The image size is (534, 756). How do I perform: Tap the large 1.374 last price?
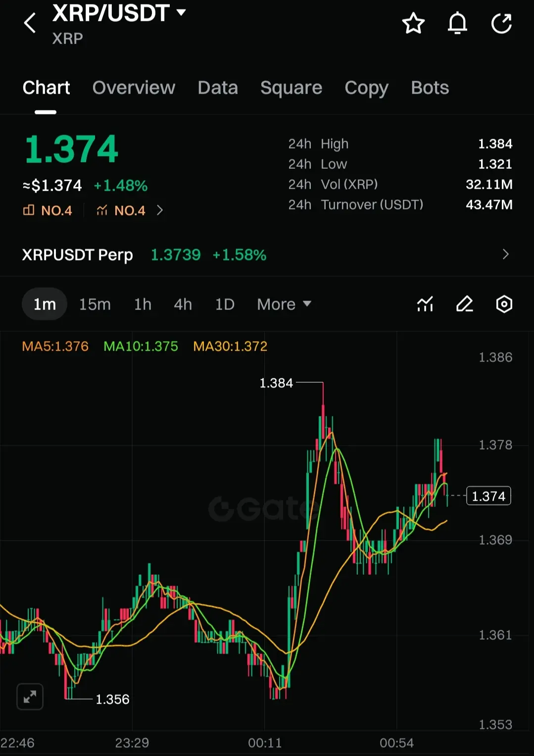[72, 149]
